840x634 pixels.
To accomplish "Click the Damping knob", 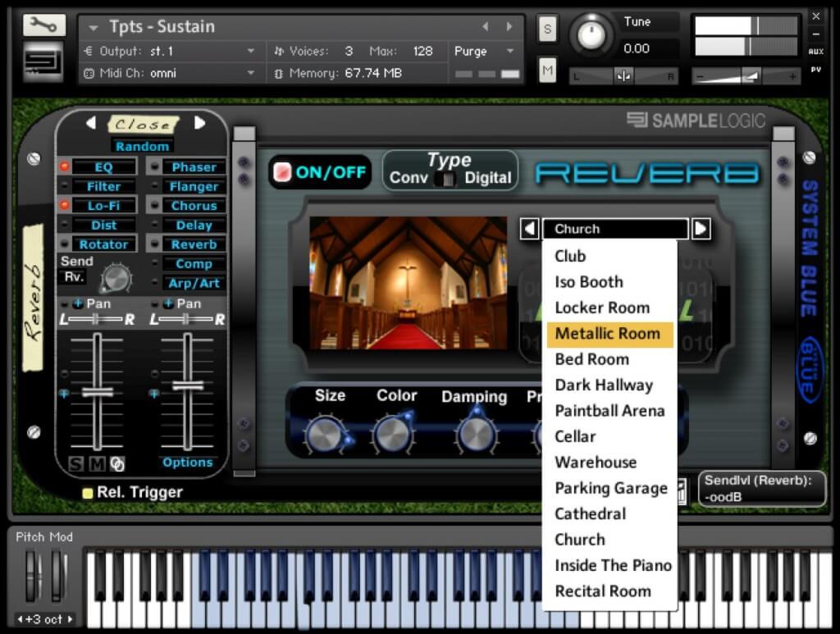I will [476, 434].
